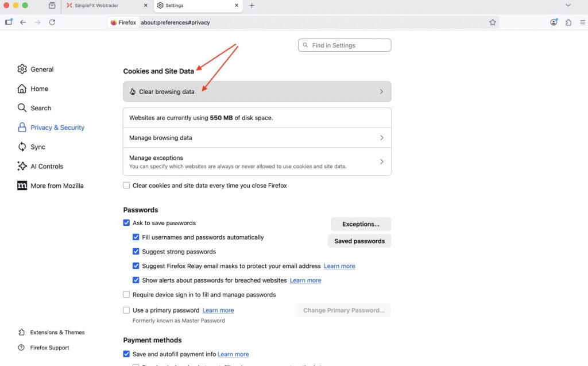Screen dimensions: 588x366
Task: Click the reload page icon
Action: click(x=52, y=22)
